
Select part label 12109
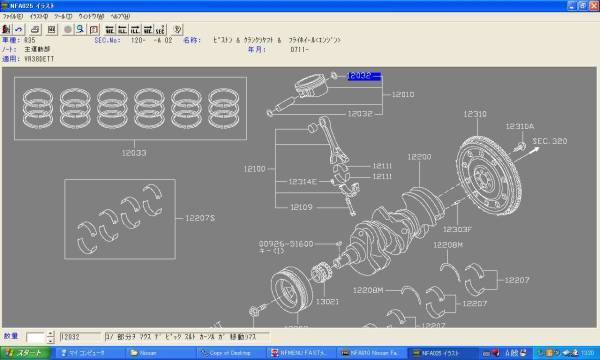coord(302,207)
